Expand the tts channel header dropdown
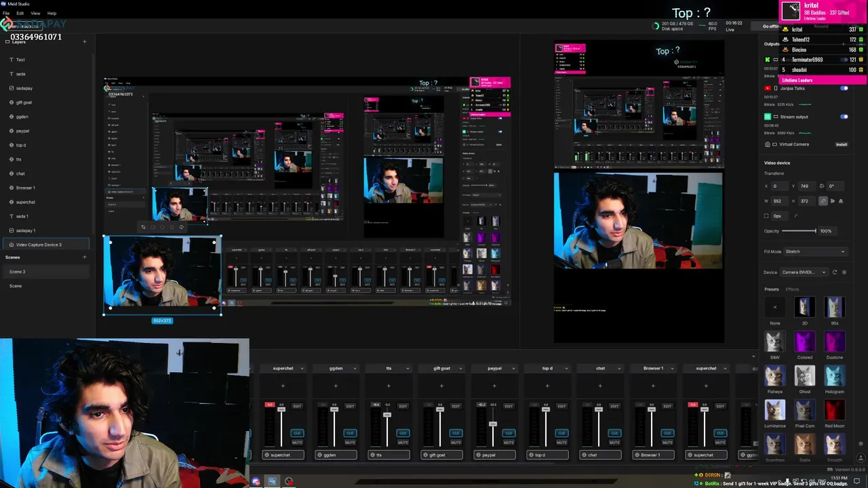Screen dimensions: 868x488 pos(408,369)
